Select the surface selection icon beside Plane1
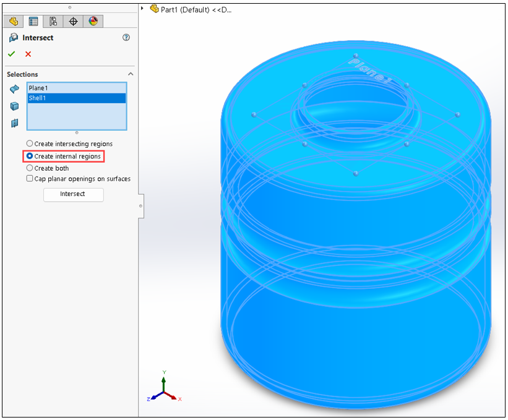This screenshot has width=508, height=420. tap(14, 88)
